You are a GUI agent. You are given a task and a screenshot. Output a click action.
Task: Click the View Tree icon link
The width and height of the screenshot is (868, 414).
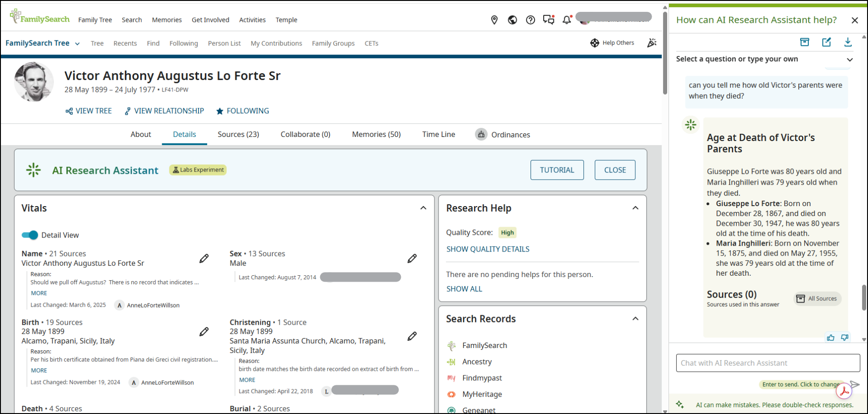pyautogui.click(x=88, y=111)
